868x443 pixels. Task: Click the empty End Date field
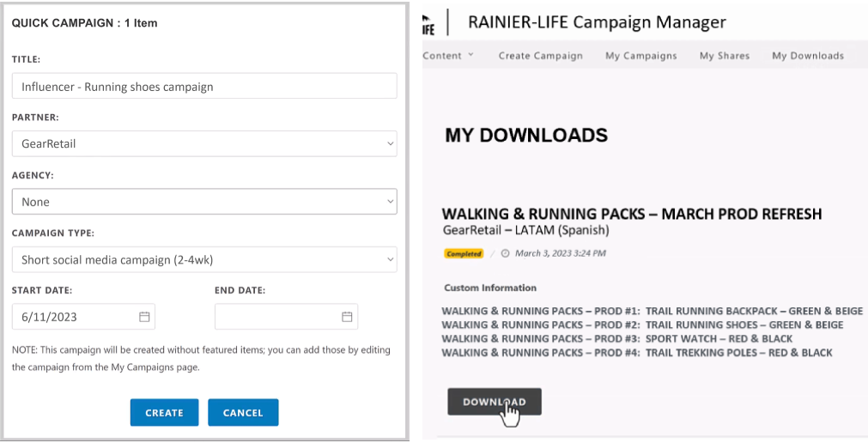[x=275, y=317]
